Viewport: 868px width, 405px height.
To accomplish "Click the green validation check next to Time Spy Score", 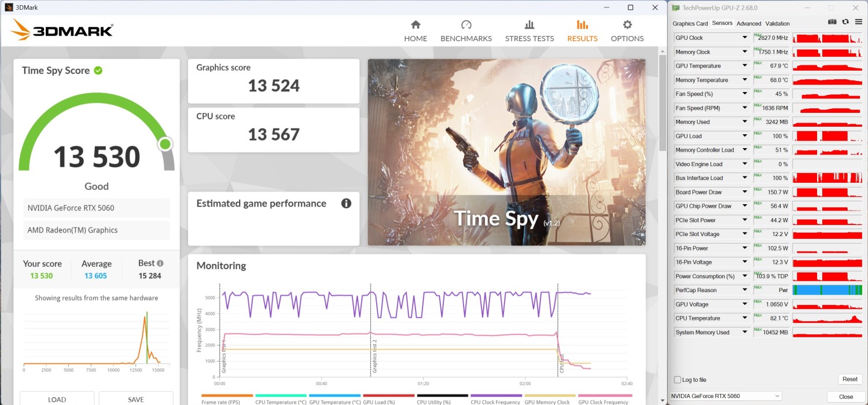I will coord(98,71).
